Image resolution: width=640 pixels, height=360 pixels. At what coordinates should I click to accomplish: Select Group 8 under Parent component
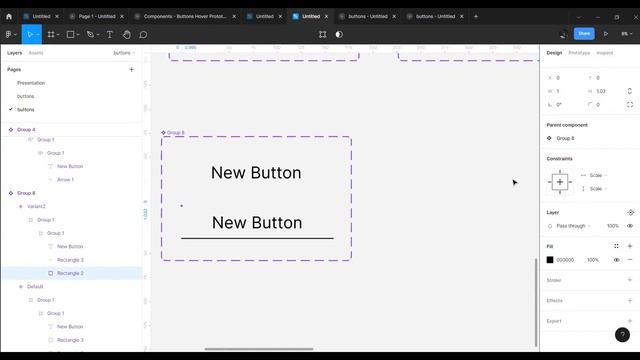coord(565,138)
